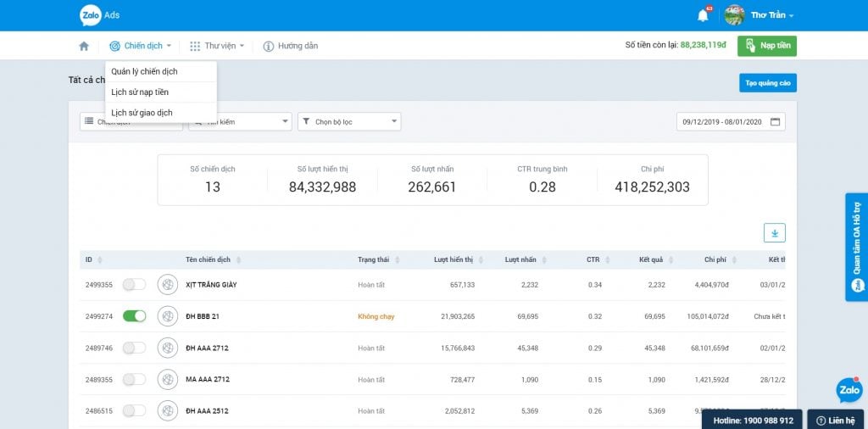
Task: Click campaign name ĐH AAA 2712
Action: [x=207, y=348]
